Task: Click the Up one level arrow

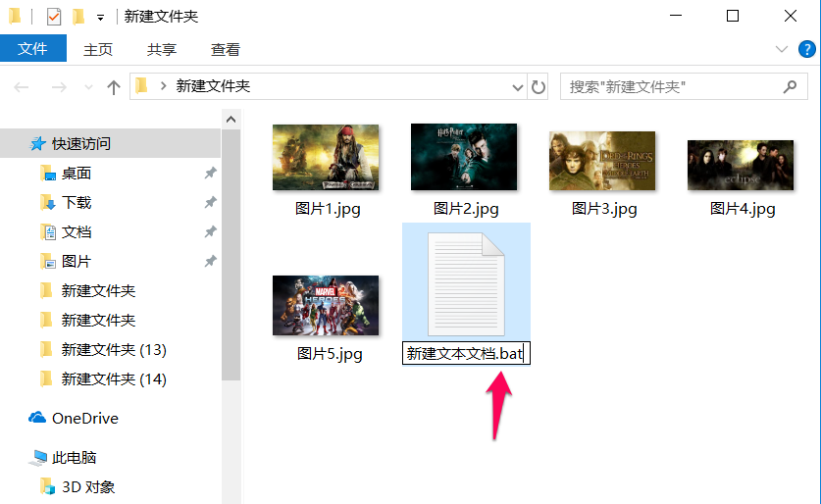Action: [114, 87]
